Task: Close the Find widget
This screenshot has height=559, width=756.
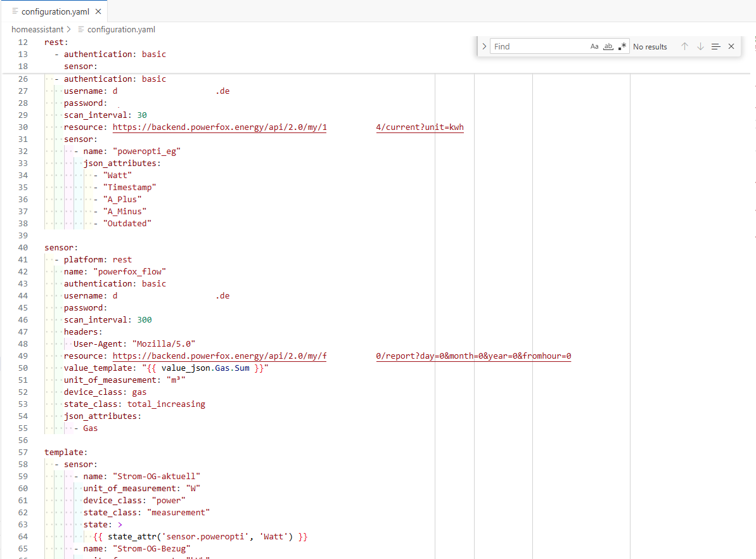Action: click(x=731, y=46)
